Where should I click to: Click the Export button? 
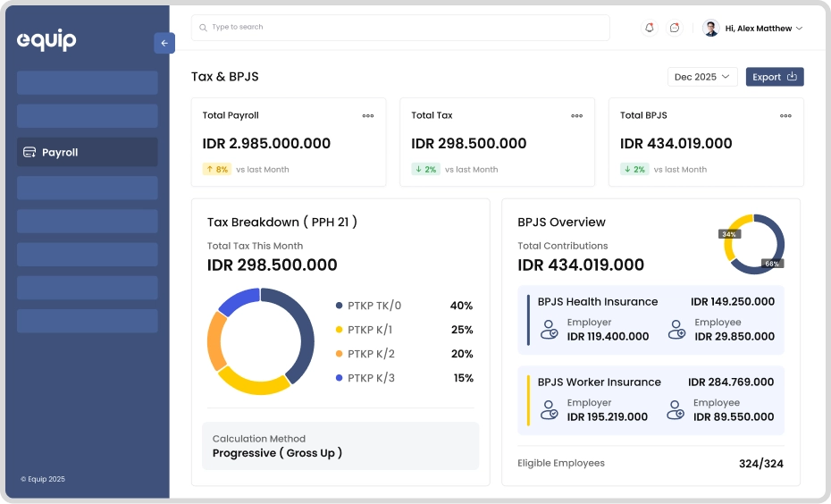775,77
